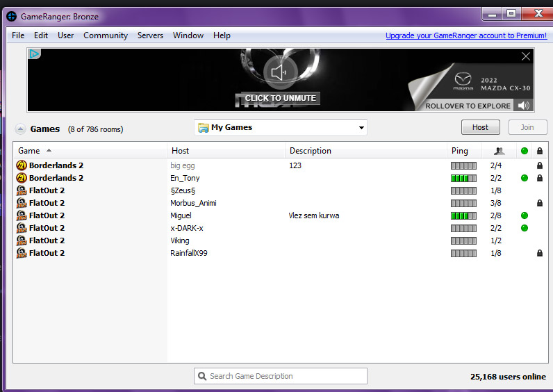Open the Servers menu
The width and height of the screenshot is (553, 392).
150,35
